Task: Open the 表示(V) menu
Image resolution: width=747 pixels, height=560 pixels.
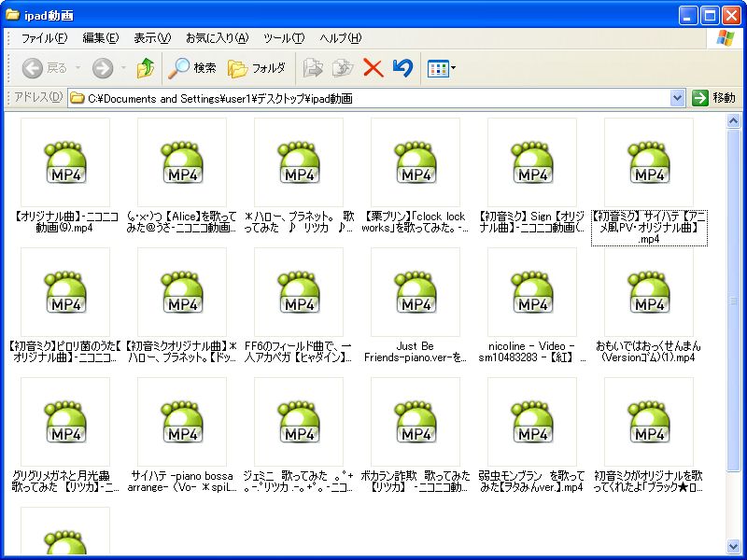Action: click(152, 38)
